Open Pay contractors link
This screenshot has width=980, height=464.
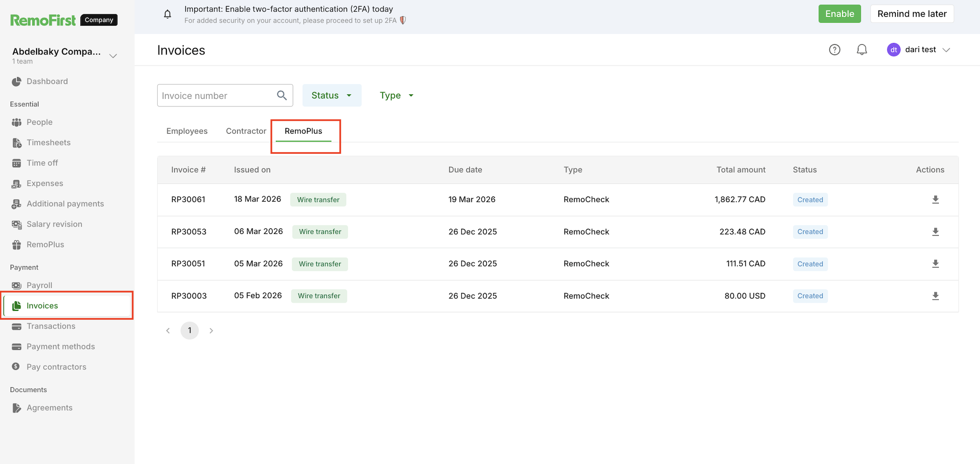pyautogui.click(x=56, y=366)
